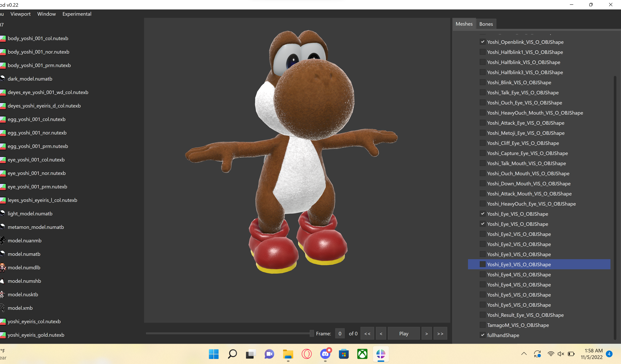Click texture icon beside body_yoshi_001_col.nutexb
This screenshot has width=621, height=364.
(3, 38)
